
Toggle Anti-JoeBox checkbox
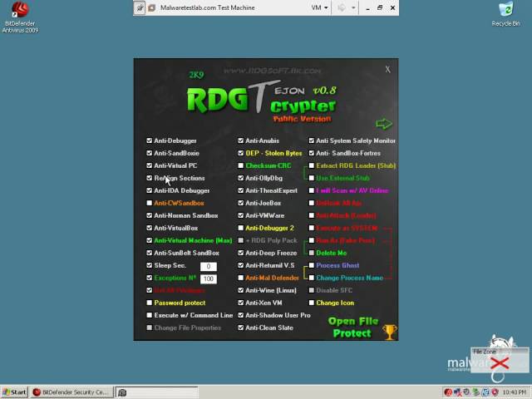(240, 203)
